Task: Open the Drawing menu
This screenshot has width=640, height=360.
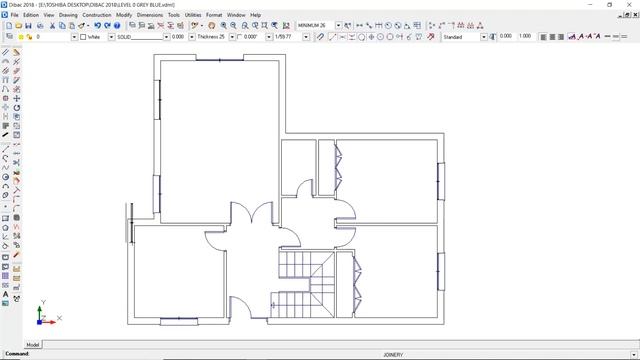Action: (x=68, y=15)
